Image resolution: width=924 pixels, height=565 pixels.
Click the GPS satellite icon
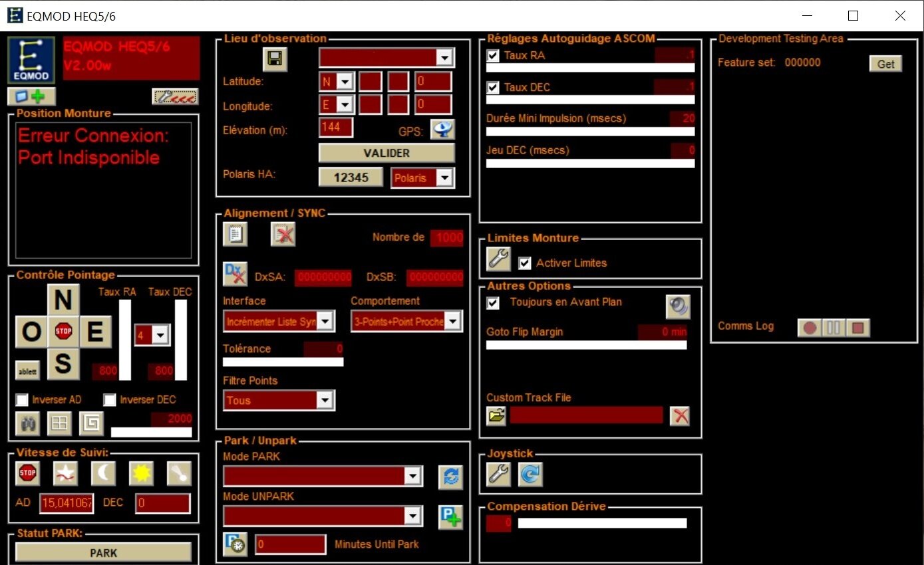[x=442, y=129]
